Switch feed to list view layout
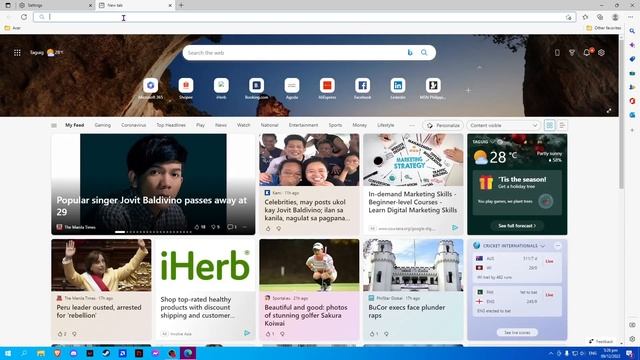Image resolution: width=640 pixels, height=360 pixels. click(562, 125)
